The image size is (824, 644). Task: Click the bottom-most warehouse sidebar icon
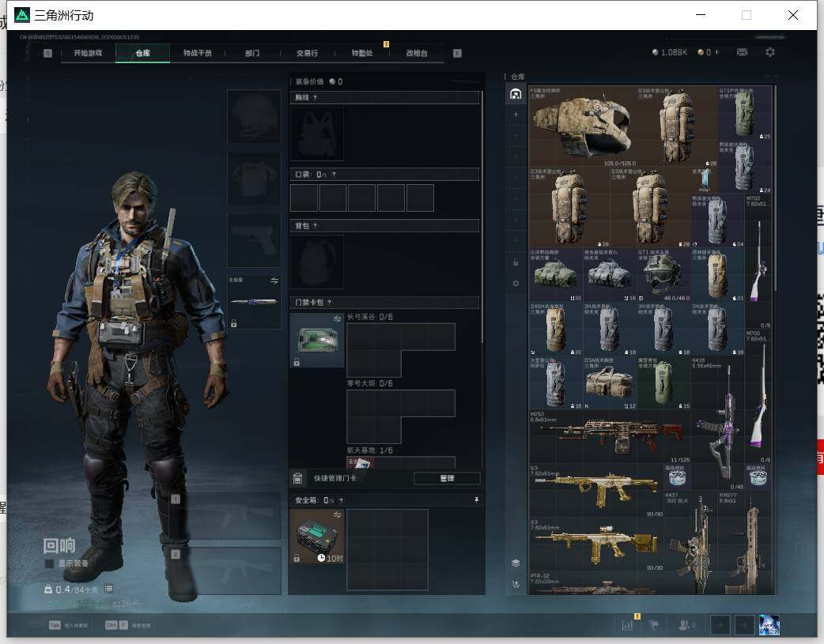(x=516, y=584)
